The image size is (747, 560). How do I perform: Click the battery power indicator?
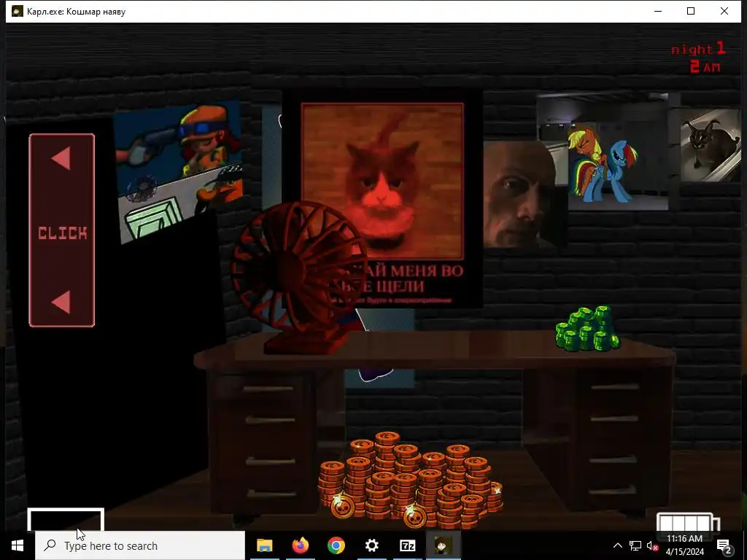point(688,522)
